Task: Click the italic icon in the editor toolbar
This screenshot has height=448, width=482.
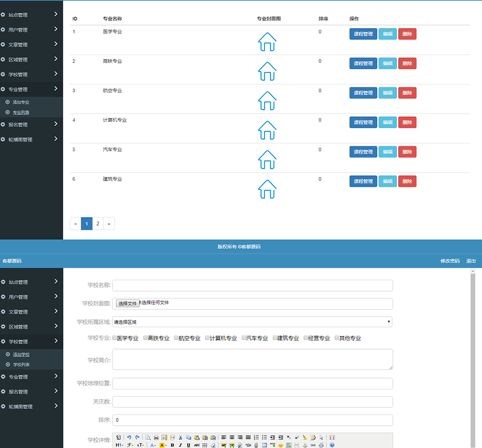Action: pos(180,445)
